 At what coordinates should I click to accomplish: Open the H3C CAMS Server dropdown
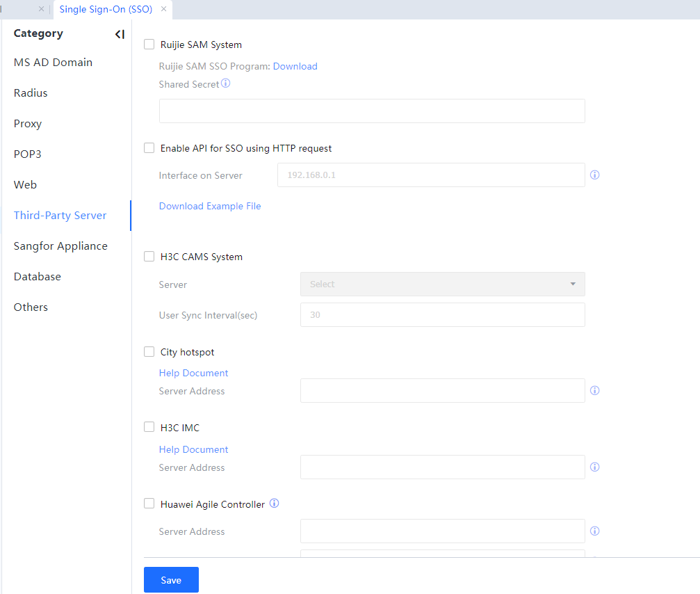442,284
